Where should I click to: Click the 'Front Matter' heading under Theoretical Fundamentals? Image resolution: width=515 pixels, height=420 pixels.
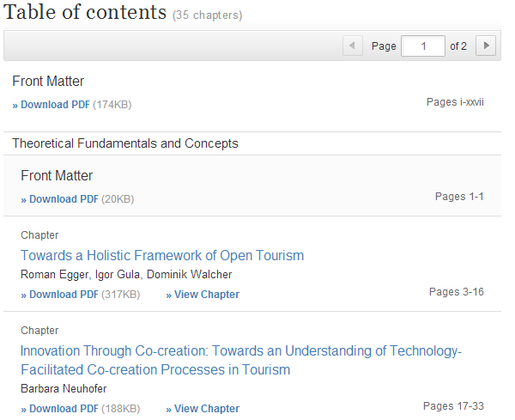pos(57,176)
